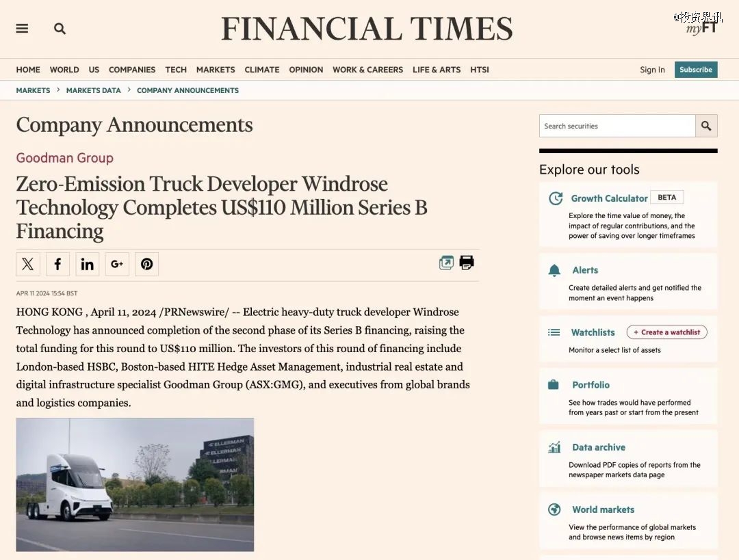Open the Alerts tool link
739x560 pixels.
585,270
